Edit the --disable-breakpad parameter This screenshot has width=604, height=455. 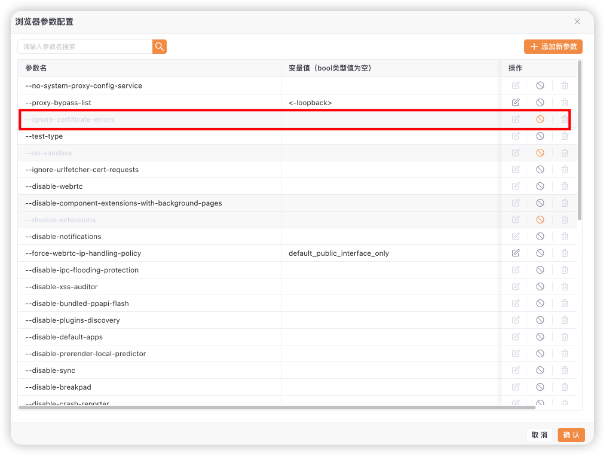[515, 387]
